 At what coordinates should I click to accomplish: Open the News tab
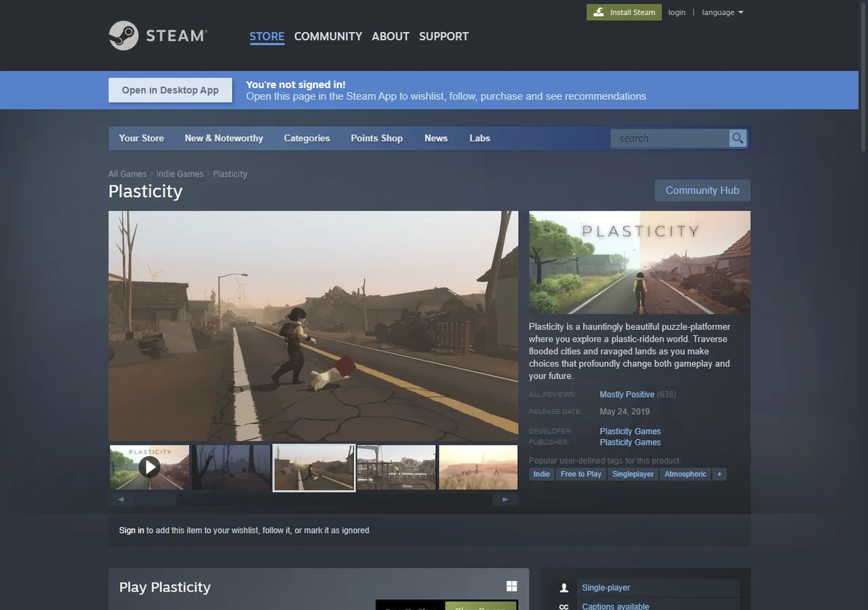pos(436,138)
